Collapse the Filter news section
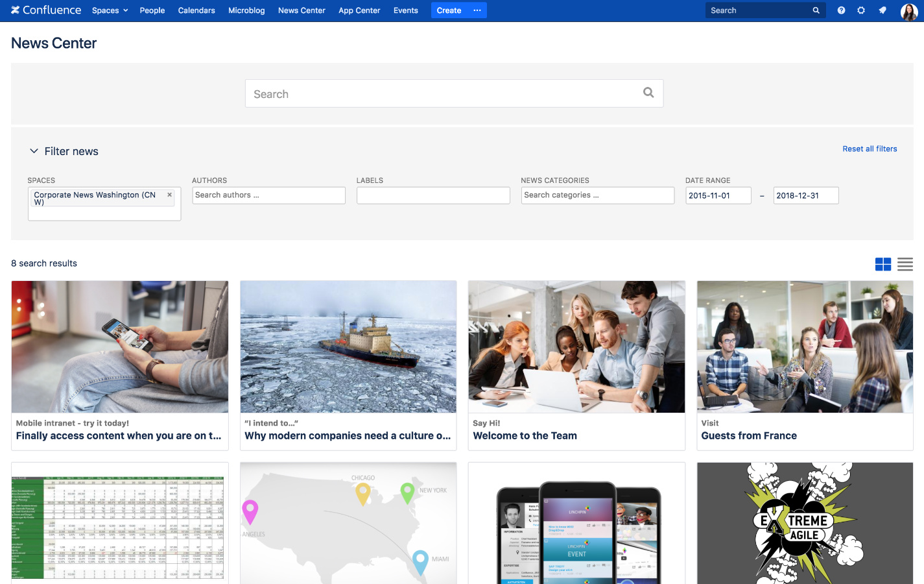Image resolution: width=924 pixels, height=584 pixels. click(x=34, y=151)
